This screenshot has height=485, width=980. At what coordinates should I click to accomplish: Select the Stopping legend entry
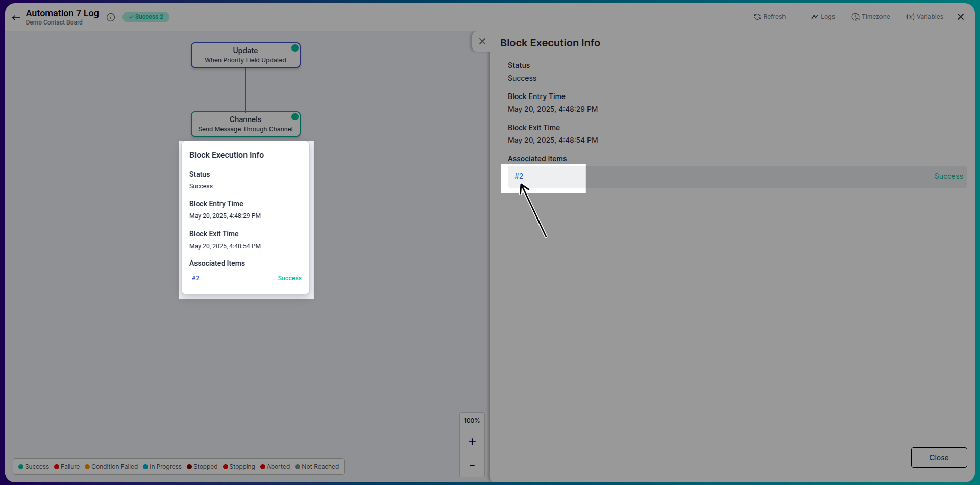tap(239, 467)
